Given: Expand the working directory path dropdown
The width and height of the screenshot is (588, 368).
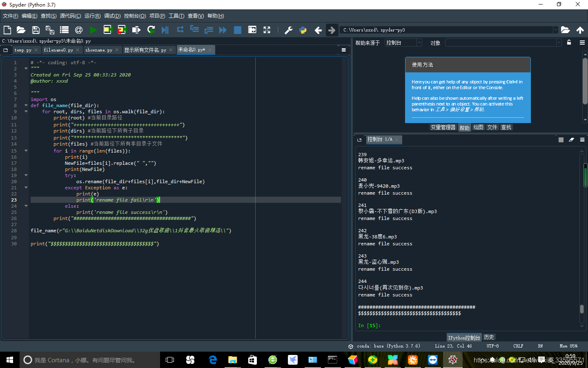Looking at the screenshot, I should click(x=555, y=30).
